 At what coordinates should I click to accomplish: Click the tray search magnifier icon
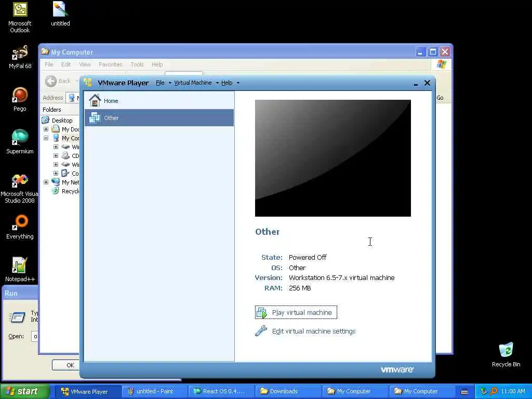[x=494, y=391]
